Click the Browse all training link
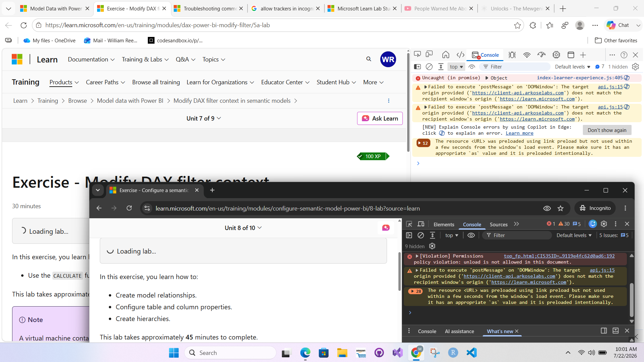Viewport: 644px width, 362px height. click(x=156, y=82)
